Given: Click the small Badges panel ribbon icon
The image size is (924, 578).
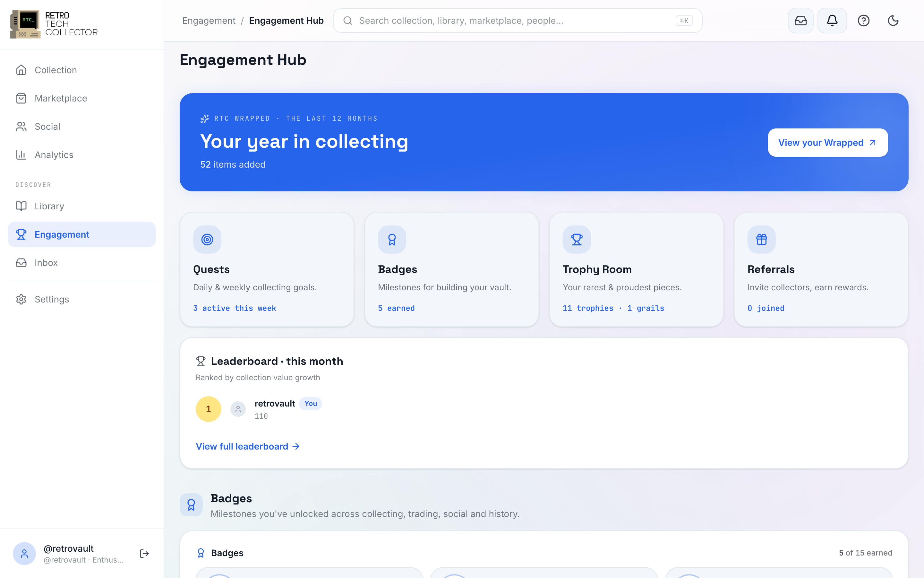Looking at the screenshot, I should (201, 553).
